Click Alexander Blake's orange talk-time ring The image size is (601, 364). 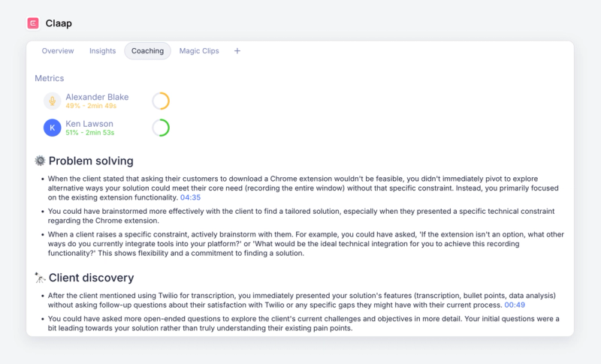[161, 101]
